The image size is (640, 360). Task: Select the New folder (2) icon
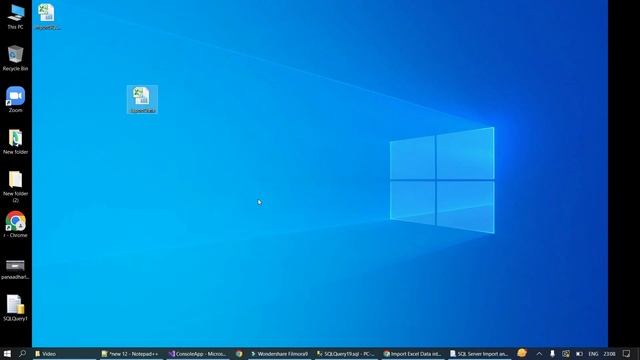coord(16,186)
